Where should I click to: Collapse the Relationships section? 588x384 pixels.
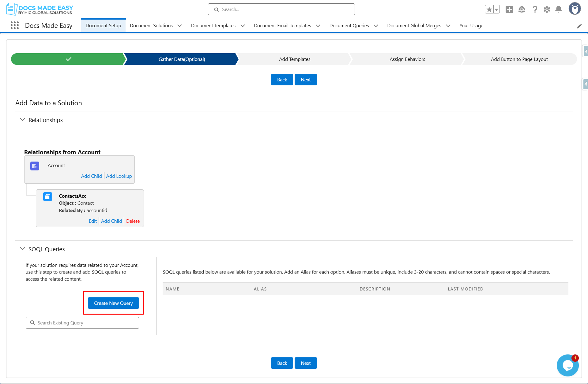22,120
